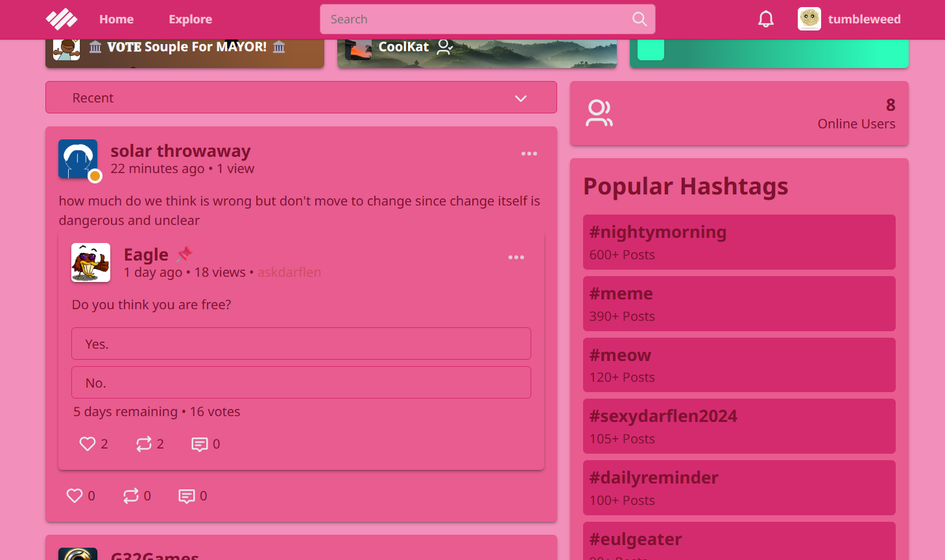Vote No in the poll
The width and height of the screenshot is (945, 560).
301,382
